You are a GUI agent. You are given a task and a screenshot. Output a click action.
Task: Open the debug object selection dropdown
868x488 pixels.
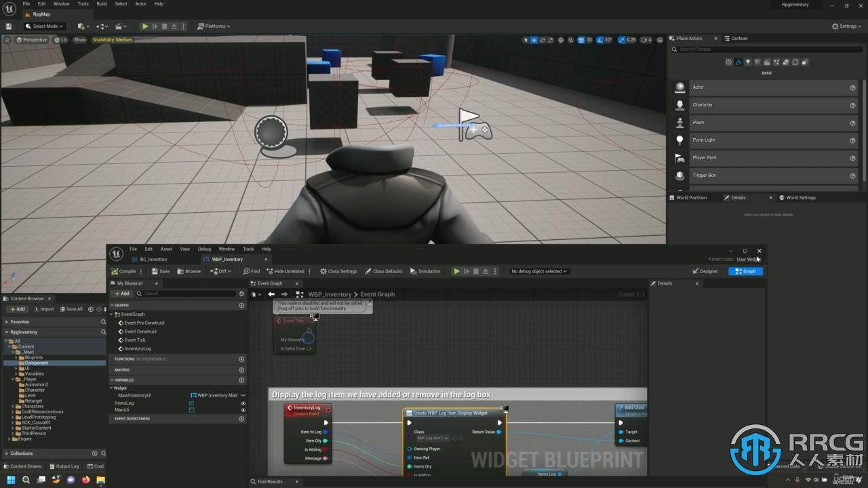point(539,271)
